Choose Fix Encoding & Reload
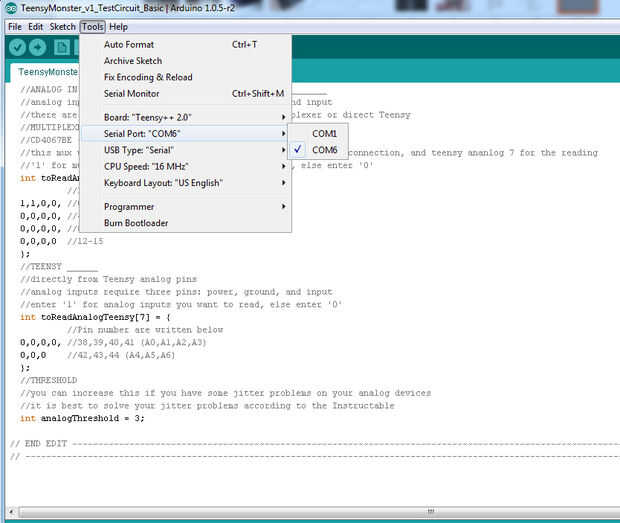 [185, 77]
